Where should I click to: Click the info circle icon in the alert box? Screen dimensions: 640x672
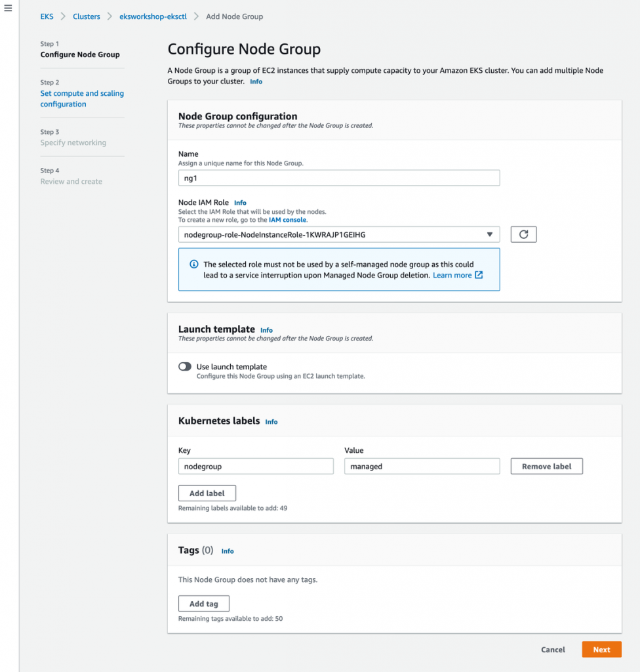coord(194,264)
